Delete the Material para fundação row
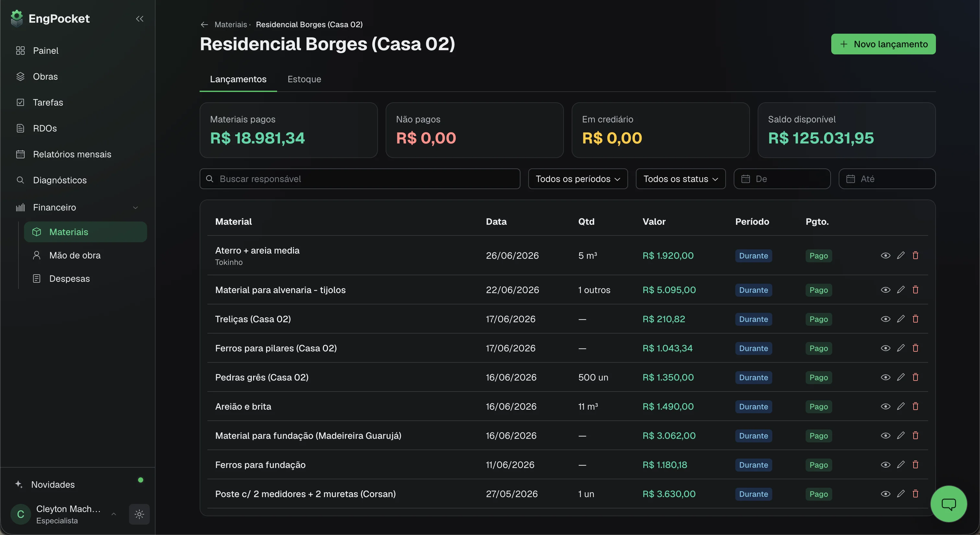This screenshot has height=535, width=980. [915, 436]
